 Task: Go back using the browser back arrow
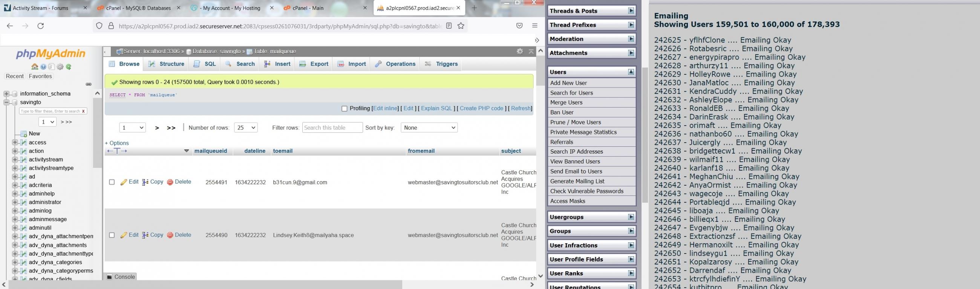10,26
